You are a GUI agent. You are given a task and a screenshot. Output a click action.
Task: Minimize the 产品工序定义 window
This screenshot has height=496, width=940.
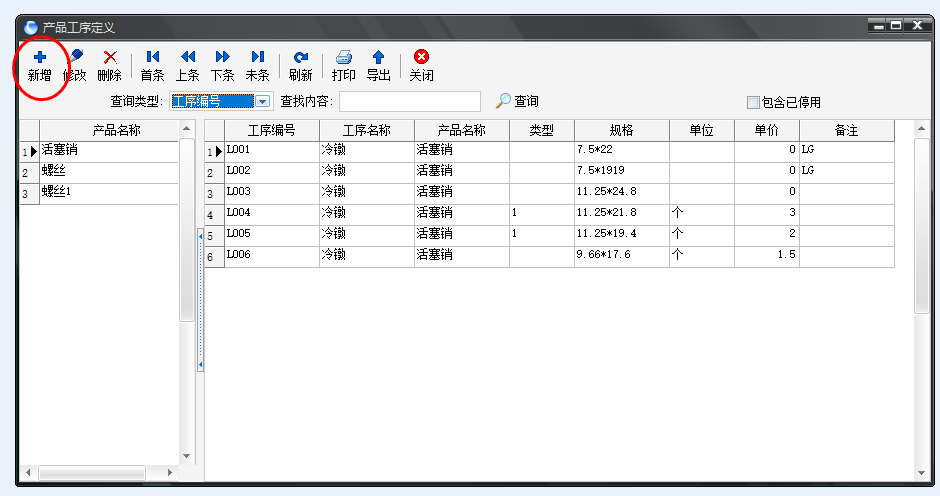pos(878,25)
